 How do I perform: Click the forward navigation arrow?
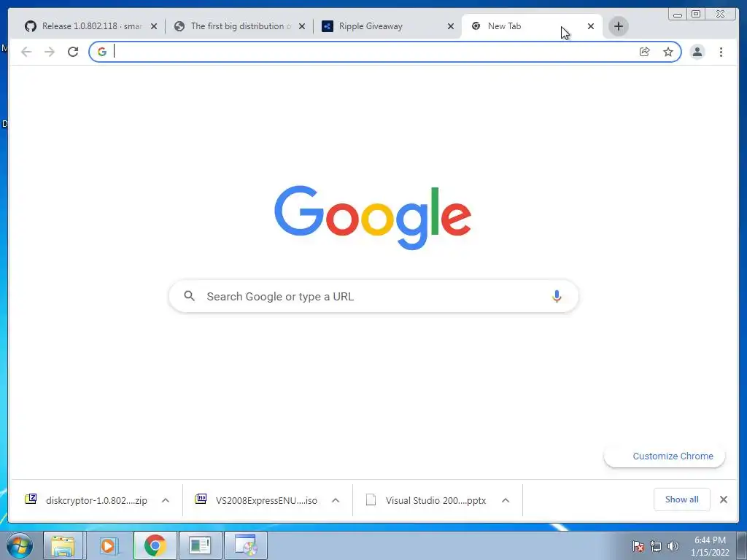click(x=50, y=52)
